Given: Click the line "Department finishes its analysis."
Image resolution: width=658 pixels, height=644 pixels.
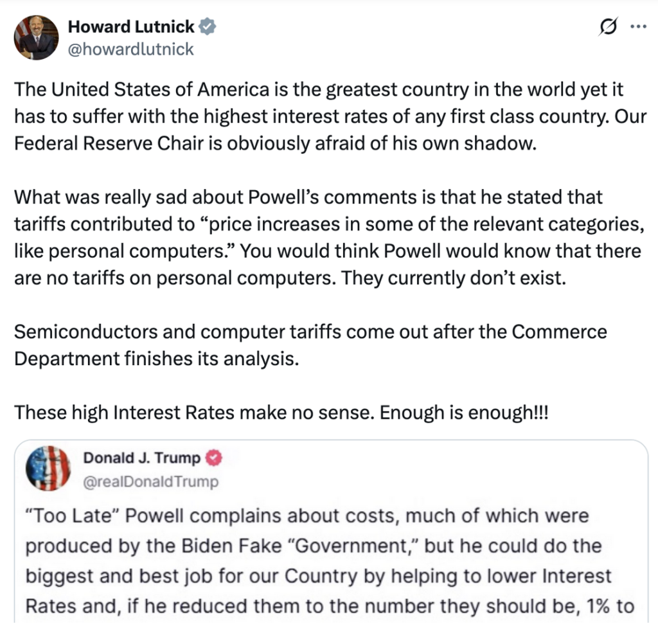Looking at the screenshot, I should tap(157, 358).
